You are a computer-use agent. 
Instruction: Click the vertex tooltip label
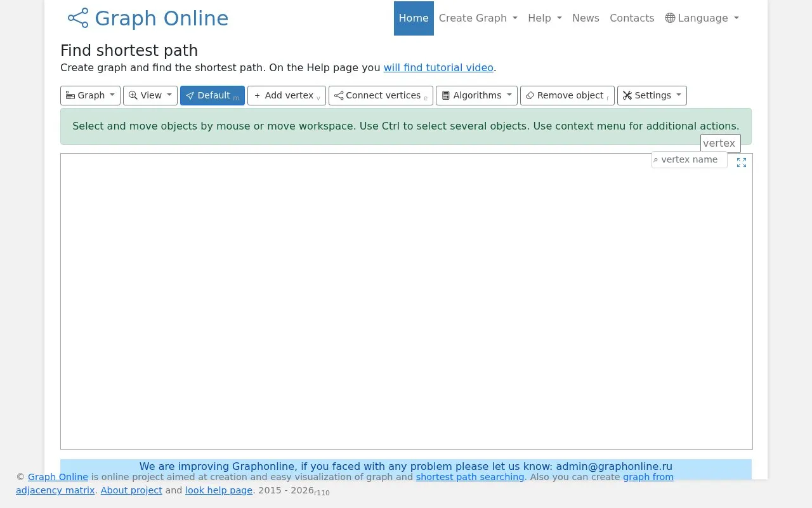coord(721,144)
